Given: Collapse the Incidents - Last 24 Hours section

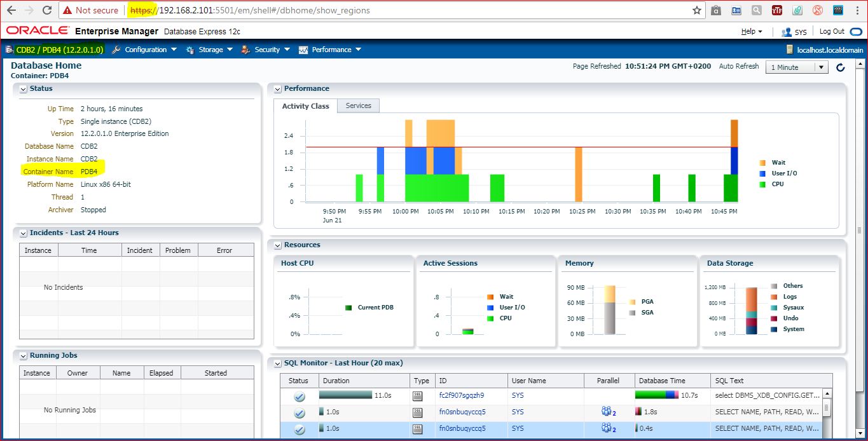Looking at the screenshot, I should tap(23, 233).
